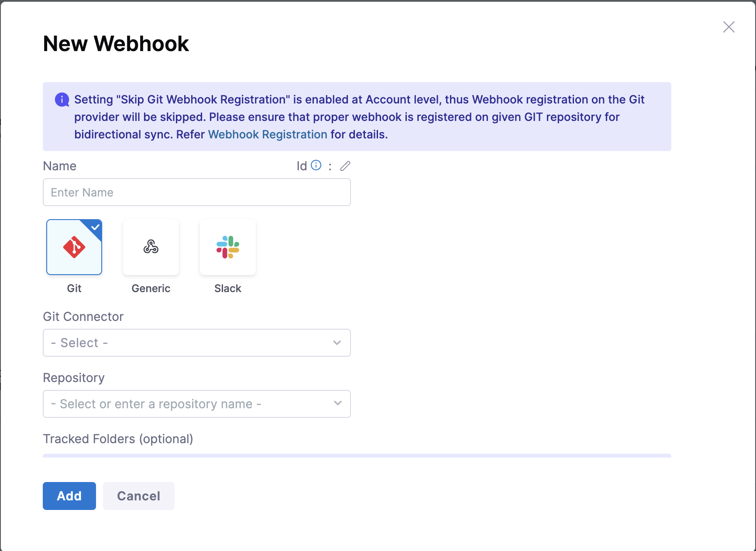Viewport: 756px width, 551px height.
Task: Click the Enter Name input field
Action: click(x=196, y=192)
